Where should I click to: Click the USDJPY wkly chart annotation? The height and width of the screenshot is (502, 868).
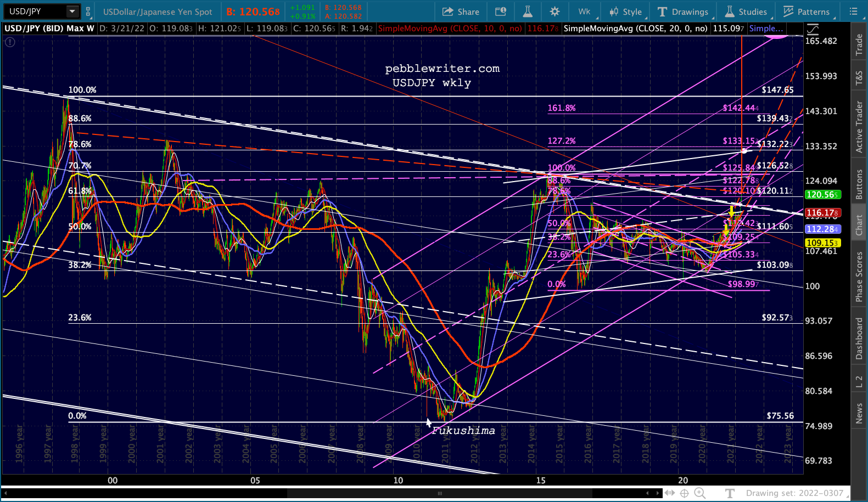coord(432,83)
